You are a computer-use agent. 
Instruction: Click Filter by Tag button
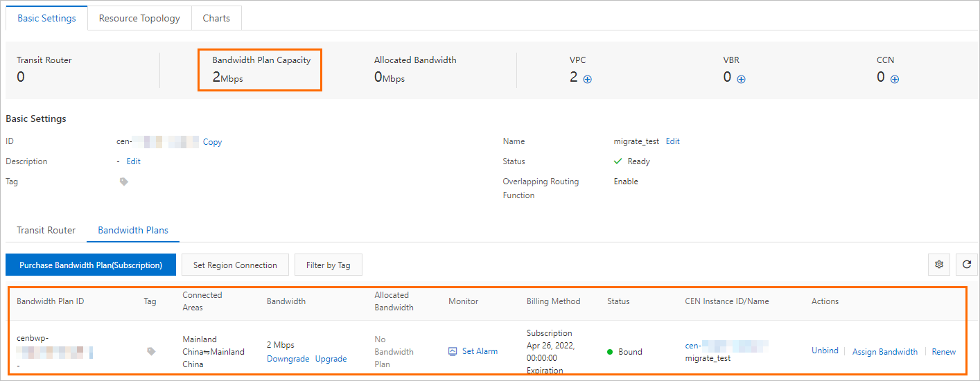[x=329, y=265]
